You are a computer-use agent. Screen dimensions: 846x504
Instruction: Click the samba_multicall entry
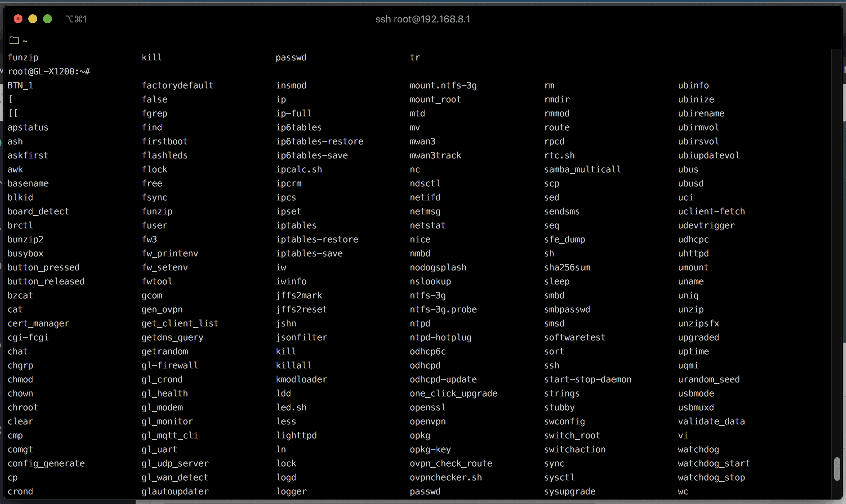pos(582,169)
